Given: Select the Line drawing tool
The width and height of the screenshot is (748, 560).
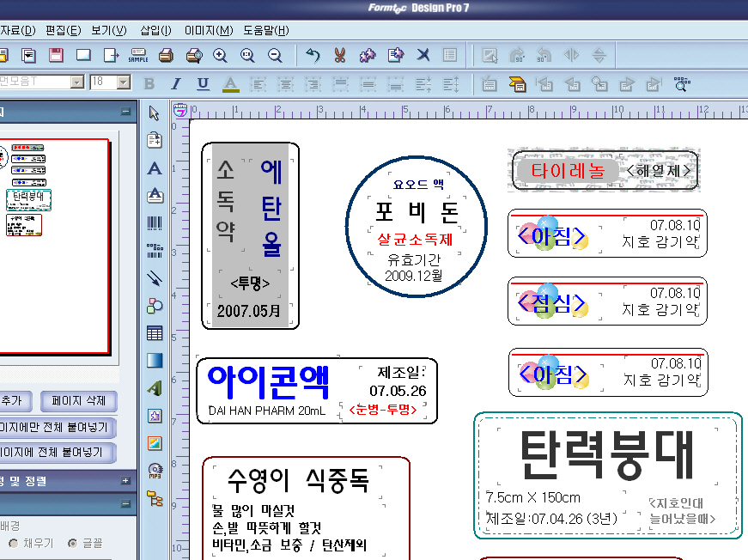Looking at the screenshot, I should coord(154,278).
